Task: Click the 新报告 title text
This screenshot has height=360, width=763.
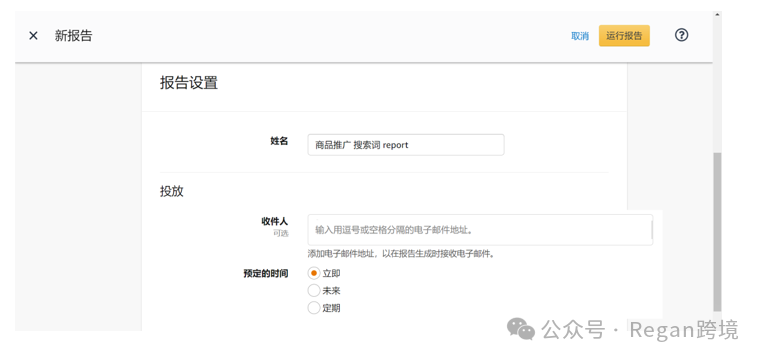Action: click(73, 36)
